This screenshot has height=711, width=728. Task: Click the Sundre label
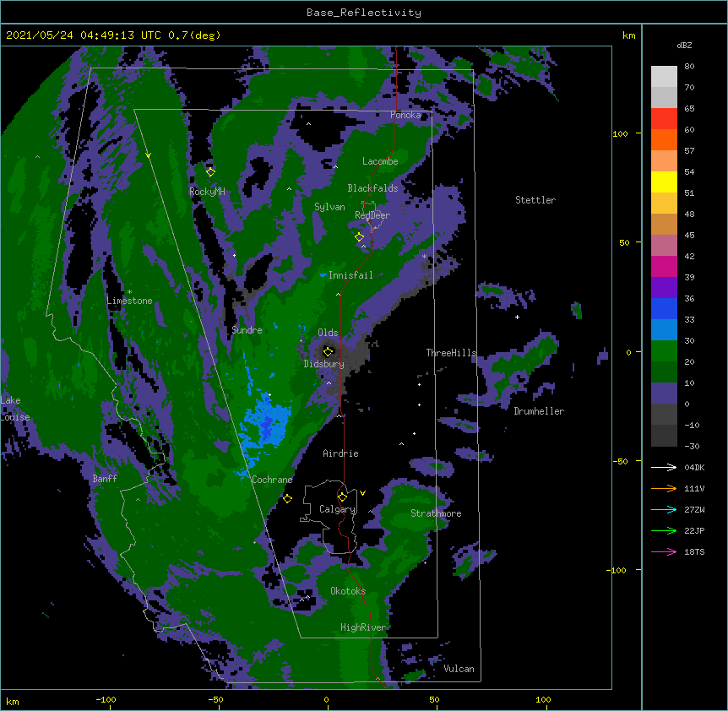click(247, 330)
